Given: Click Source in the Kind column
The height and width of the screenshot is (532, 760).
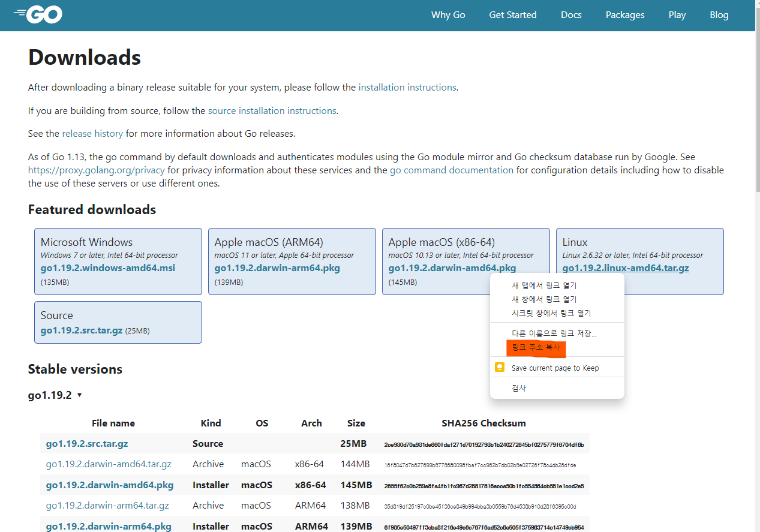Looking at the screenshot, I should coord(208,444).
